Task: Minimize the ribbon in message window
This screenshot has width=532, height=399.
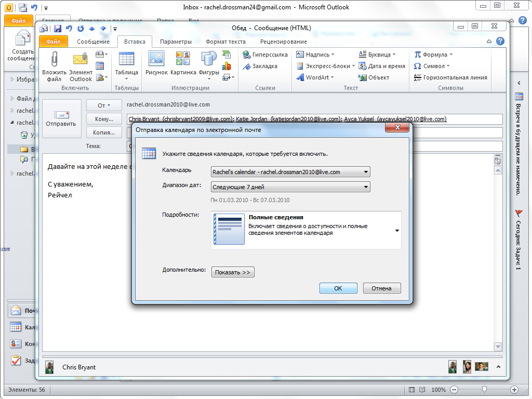Action: pos(489,42)
